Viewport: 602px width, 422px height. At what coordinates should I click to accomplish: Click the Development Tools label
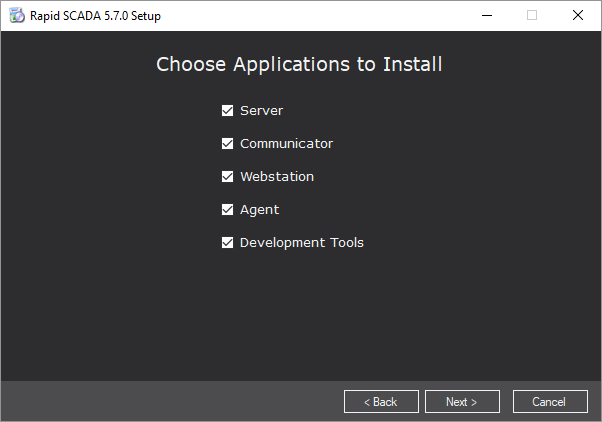point(302,243)
